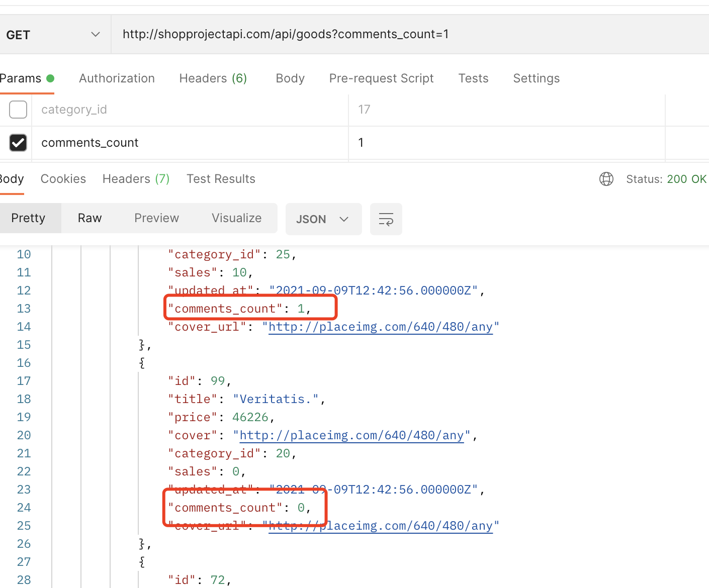Open the JSON format dropdown
Screen dimensions: 709x588
[323, 219]
